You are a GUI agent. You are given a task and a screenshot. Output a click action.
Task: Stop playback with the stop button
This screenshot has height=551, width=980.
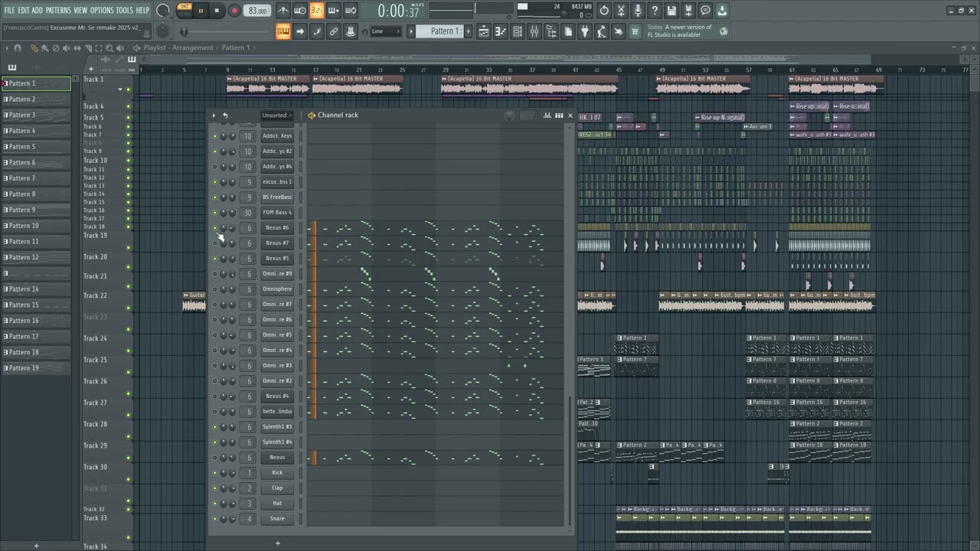pos(217,11)
